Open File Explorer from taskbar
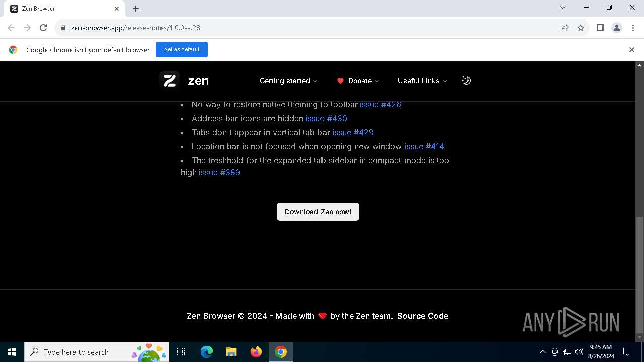 (x=231, y=352)
